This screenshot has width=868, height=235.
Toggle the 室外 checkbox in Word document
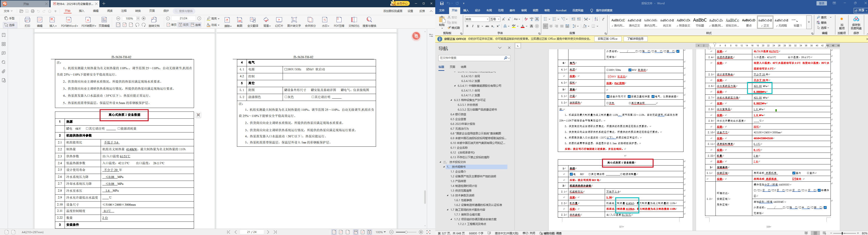[x=808, y=173]
